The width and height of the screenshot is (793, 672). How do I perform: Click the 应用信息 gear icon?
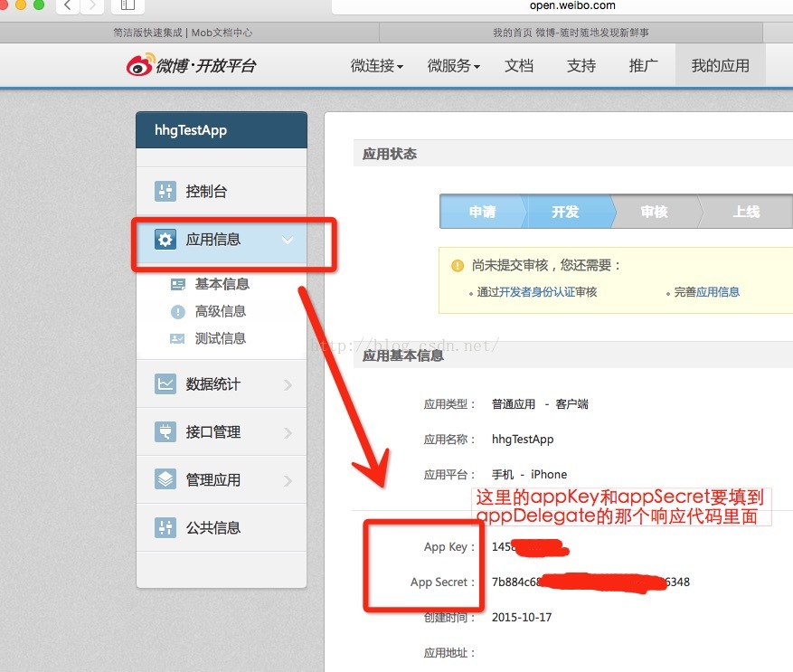click(x=165, y=240)
